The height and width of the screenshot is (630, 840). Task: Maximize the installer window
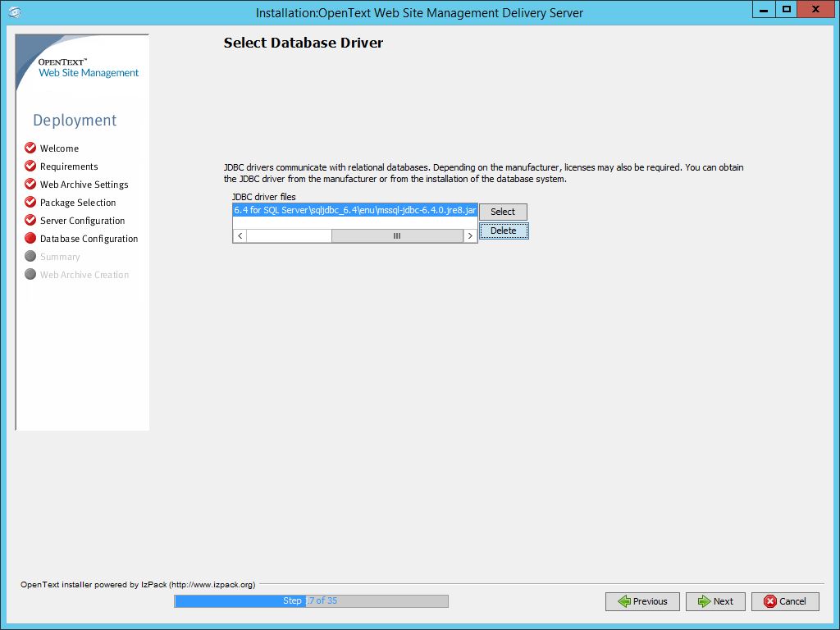coord(786,10)
